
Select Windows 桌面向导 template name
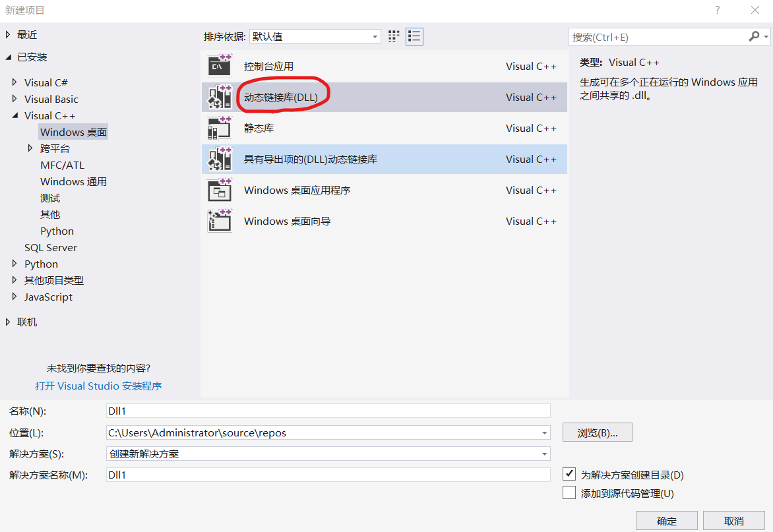pos(287,222)
